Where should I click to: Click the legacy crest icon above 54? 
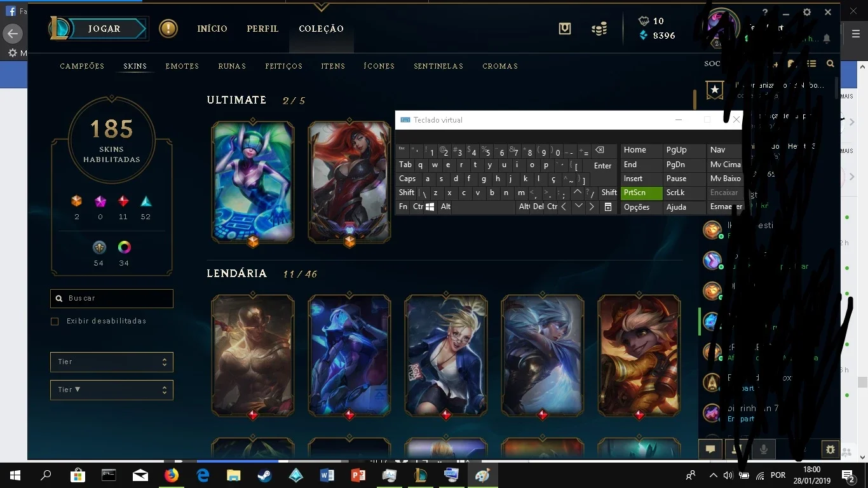click(x=98, y=248)
